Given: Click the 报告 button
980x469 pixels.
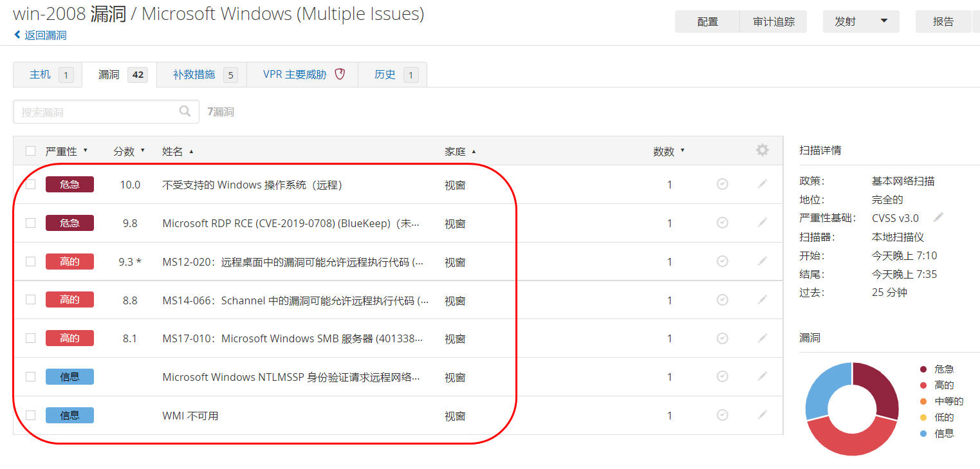Looking at the screenshot, I should point(943,21).
